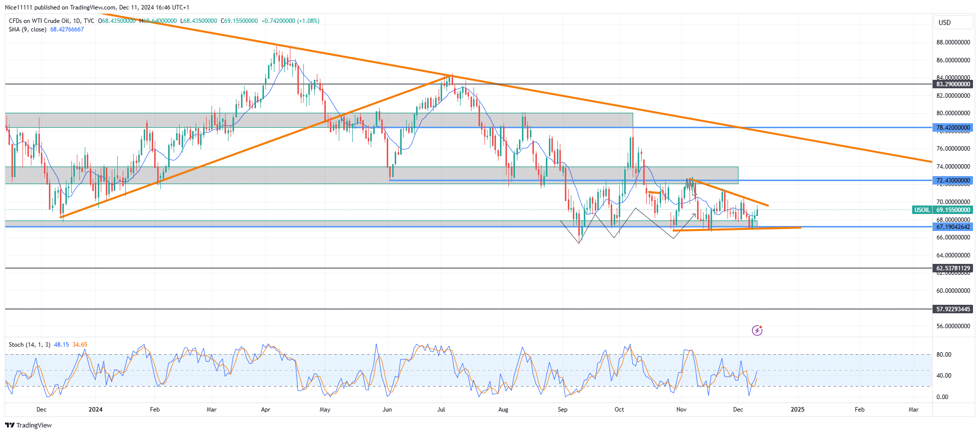Click the opening price O68.43500000 value
The width and height of the screenshot is (980, 434).
pyautogui.click(x=117, y=21)
